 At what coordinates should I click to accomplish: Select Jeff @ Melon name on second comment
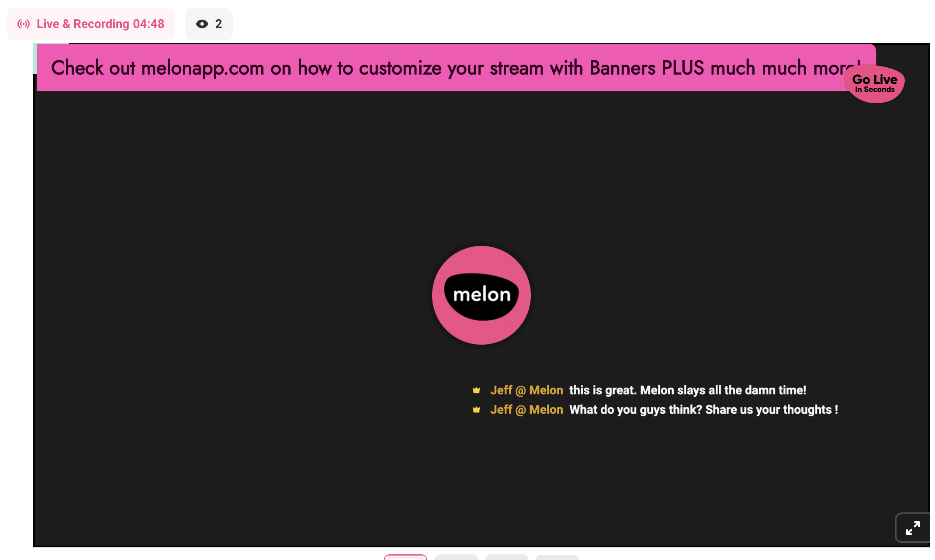click(526, 410)
